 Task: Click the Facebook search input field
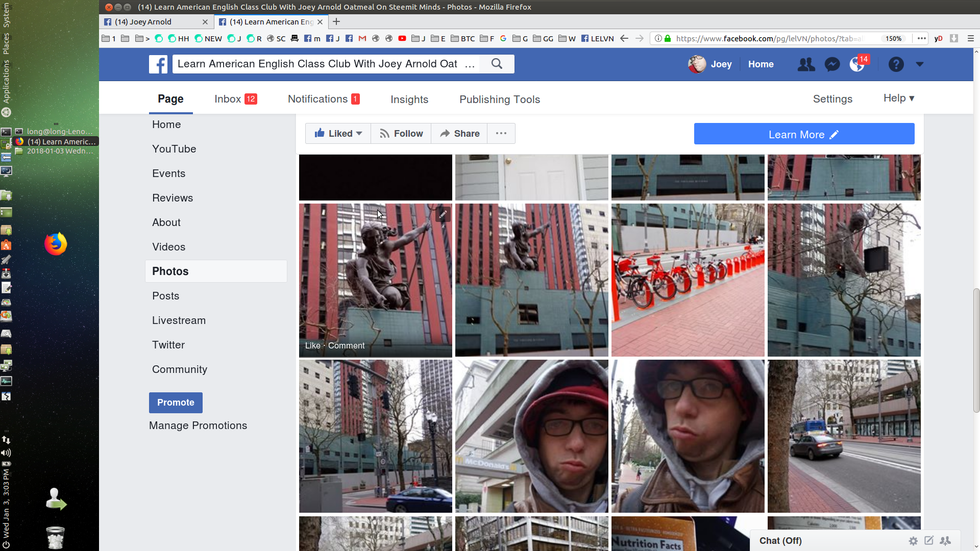326,64
